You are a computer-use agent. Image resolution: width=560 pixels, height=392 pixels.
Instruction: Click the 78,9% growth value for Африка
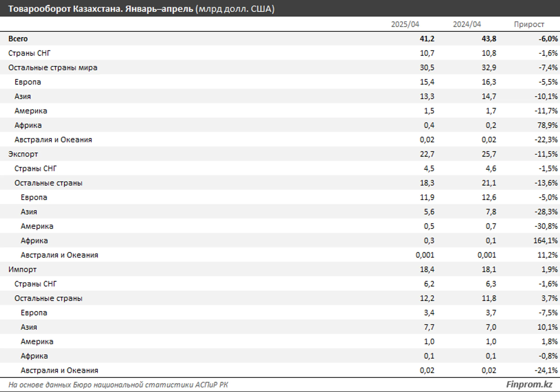[x=547, y=125]
